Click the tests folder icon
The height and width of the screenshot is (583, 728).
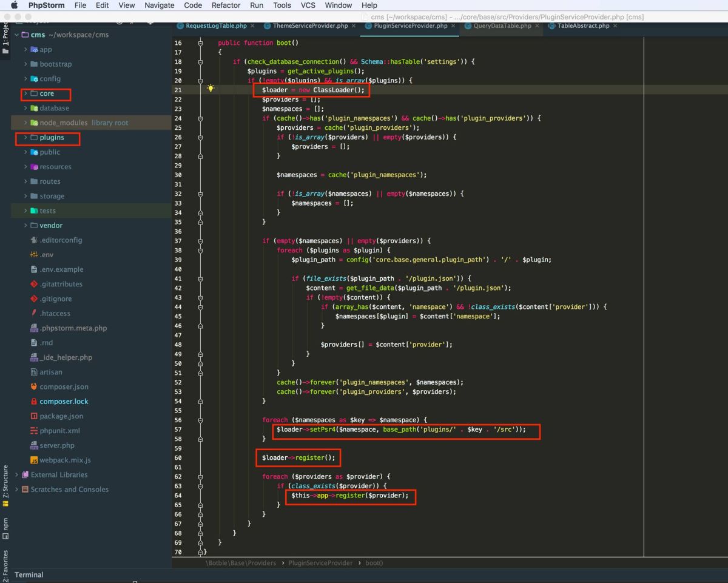click(x=34, y=211)
